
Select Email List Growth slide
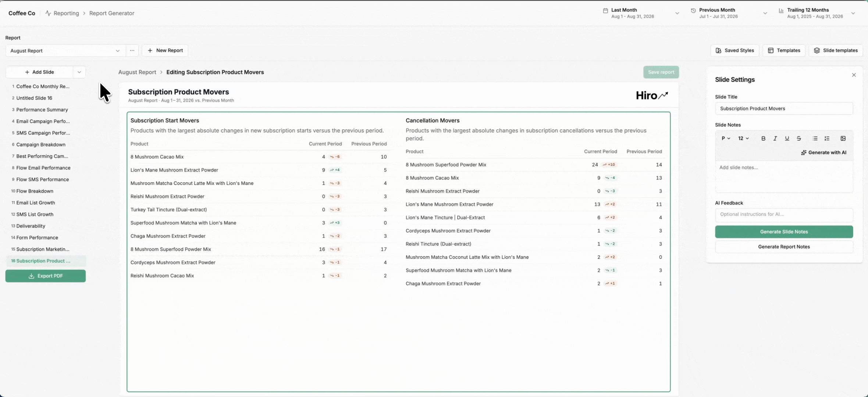(x=46, y=203)
